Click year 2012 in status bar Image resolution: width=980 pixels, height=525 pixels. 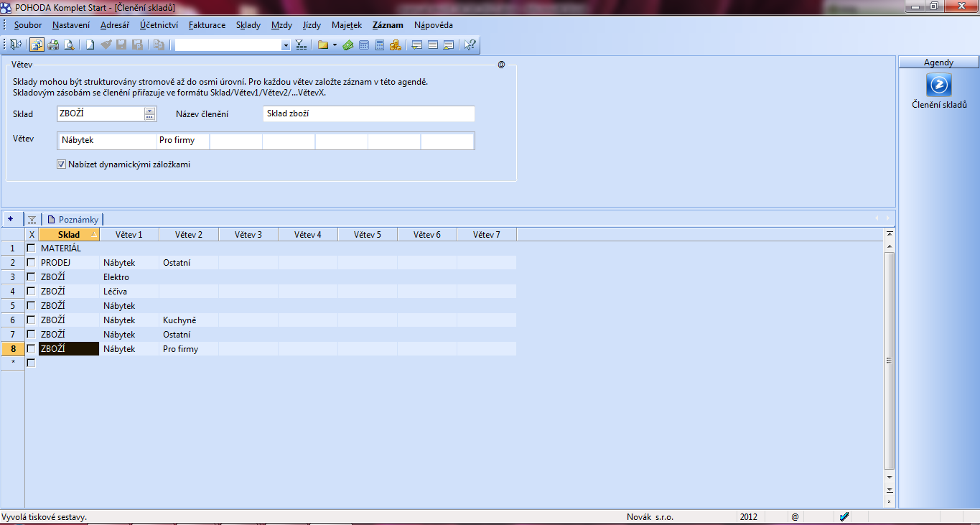(x=749, y=516)
